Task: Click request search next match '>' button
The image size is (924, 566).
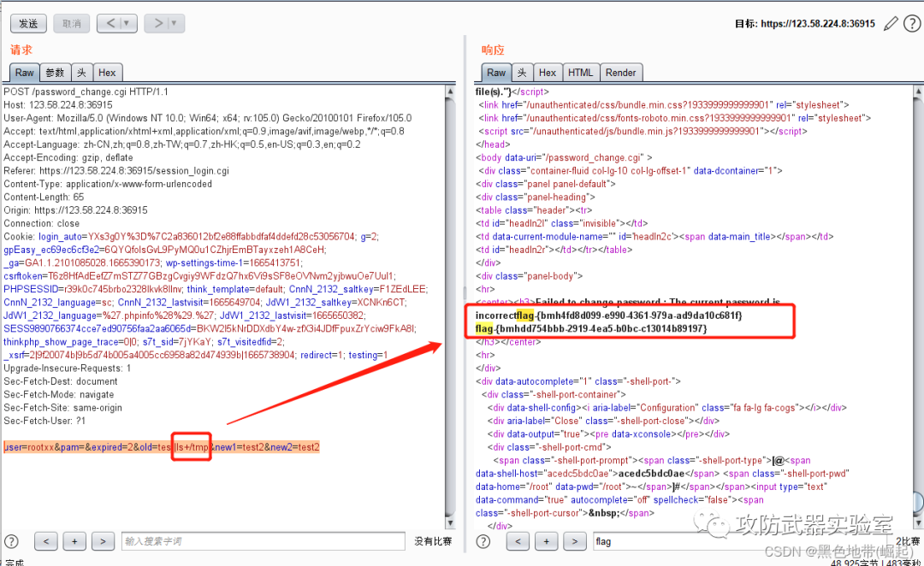Action: pyautogui.click(x=104, y=541)
